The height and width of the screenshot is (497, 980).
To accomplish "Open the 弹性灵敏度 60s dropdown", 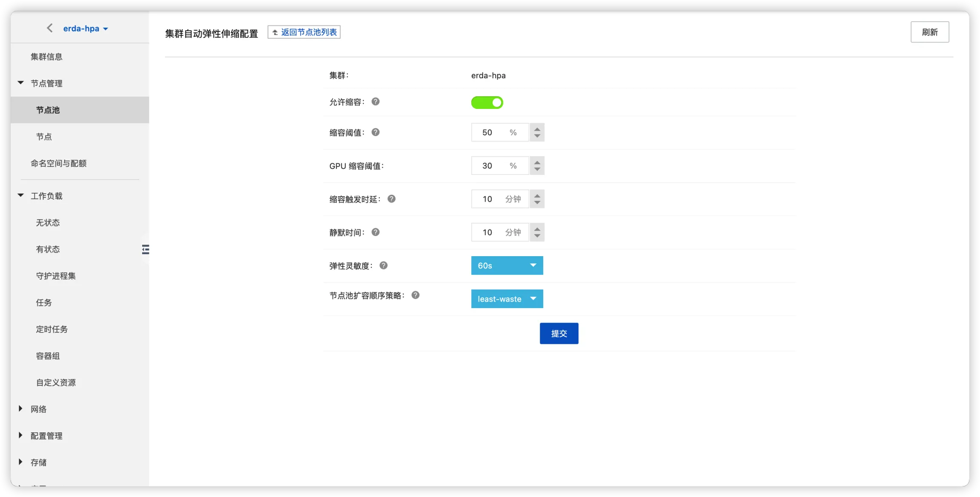I will point(507,266).
